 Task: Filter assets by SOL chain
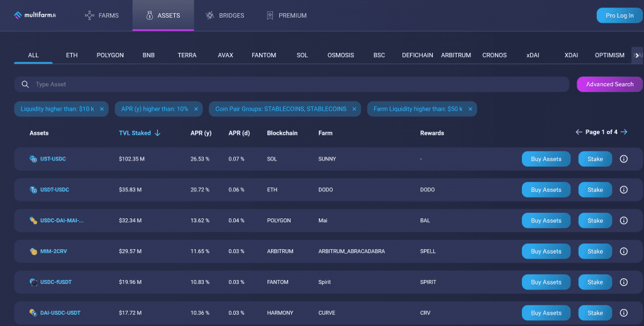(x=303, y=55)
